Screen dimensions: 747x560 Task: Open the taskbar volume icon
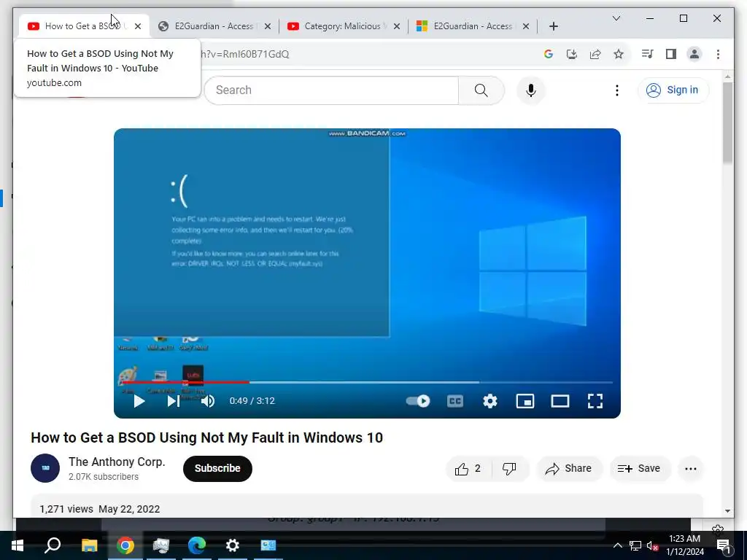coord(652,545)
